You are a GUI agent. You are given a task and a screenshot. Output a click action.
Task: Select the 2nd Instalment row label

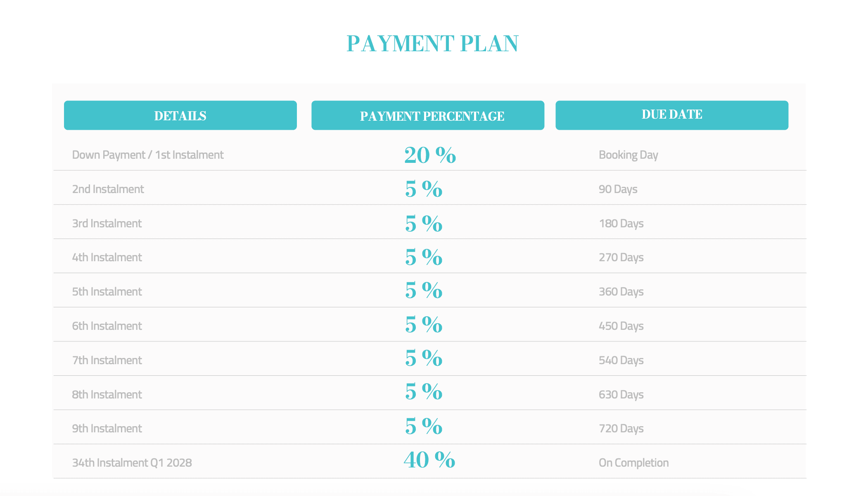pos(108,189)
